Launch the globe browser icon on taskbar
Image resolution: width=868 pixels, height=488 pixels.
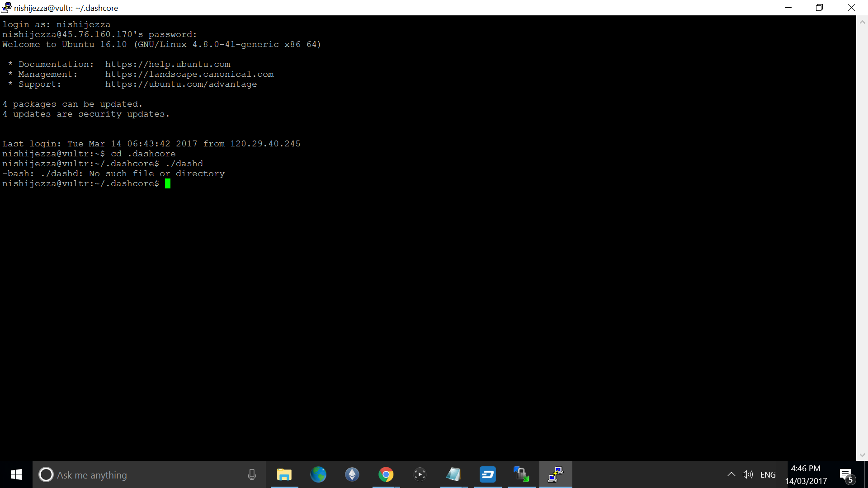coord(318,474)
